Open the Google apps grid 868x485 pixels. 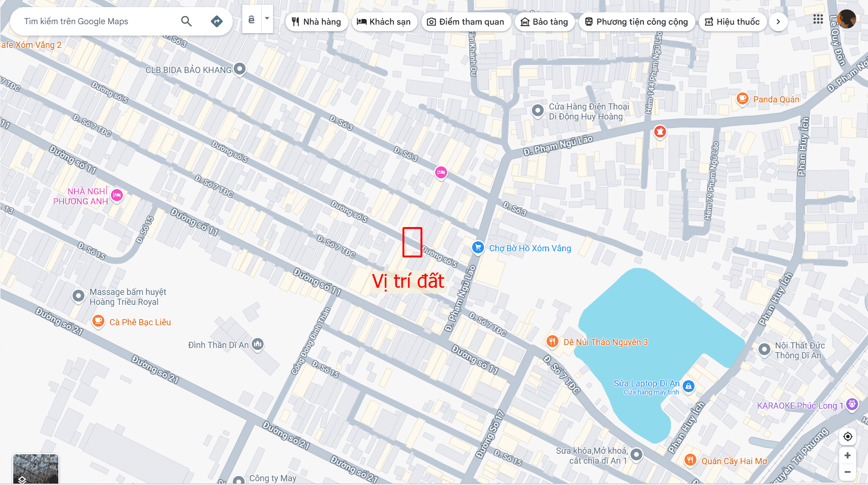[x=818, y=19]
